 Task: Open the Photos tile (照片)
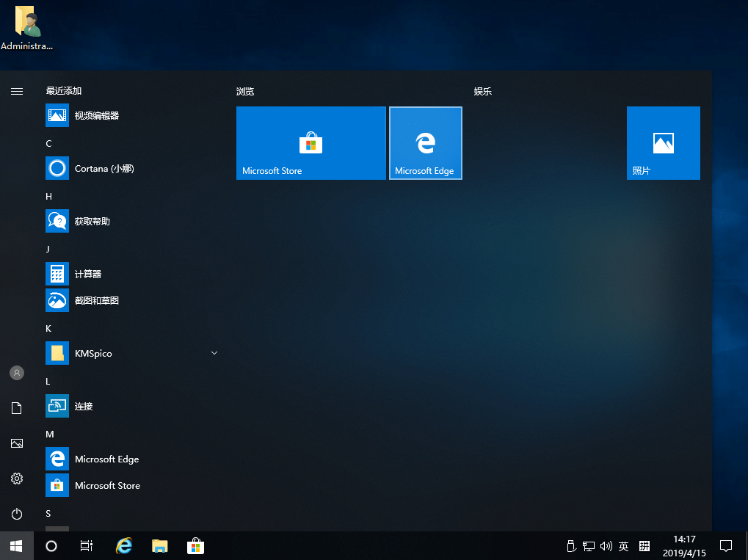pyautogui.click(x=663, y=143)
